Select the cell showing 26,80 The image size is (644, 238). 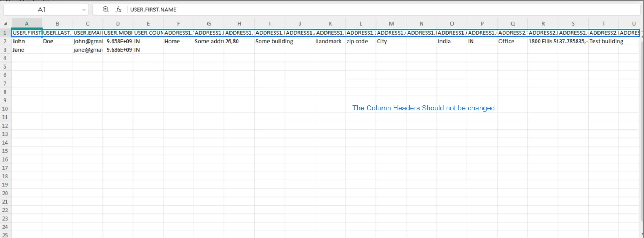click(239, 41)
